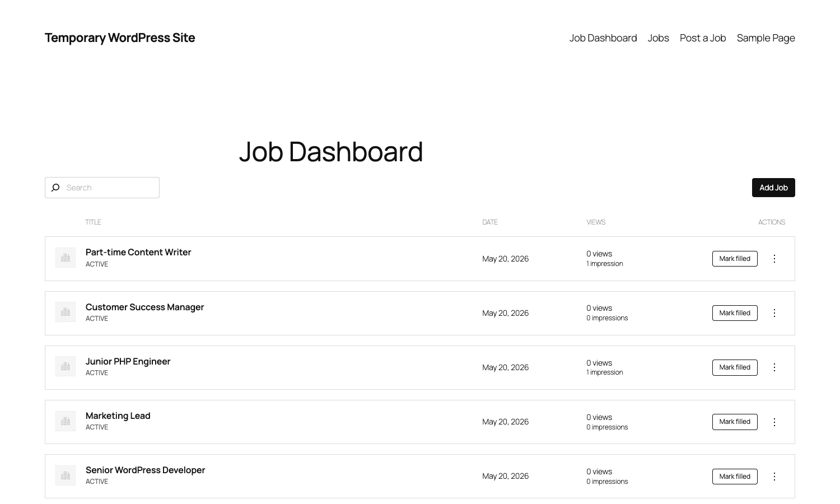Open actions menu for Senior WordPress Developer
Viewport: 840px width, 504px height.
pos(774,477)
